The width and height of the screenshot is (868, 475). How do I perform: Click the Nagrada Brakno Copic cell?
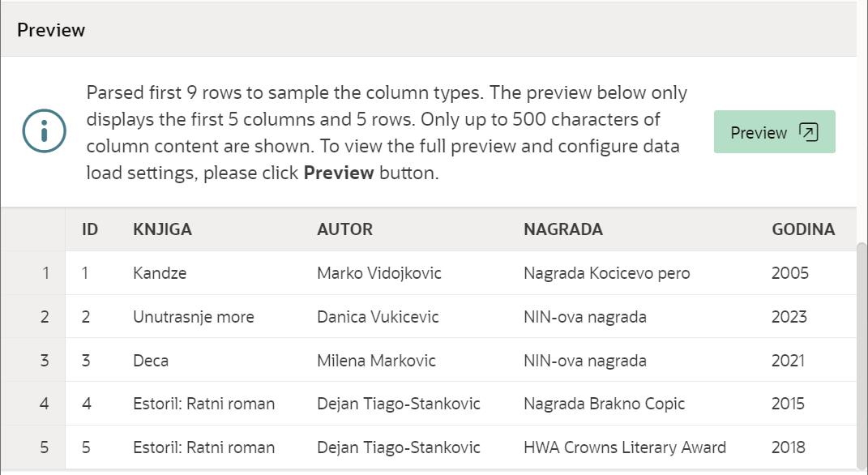(x=604, y=404)
